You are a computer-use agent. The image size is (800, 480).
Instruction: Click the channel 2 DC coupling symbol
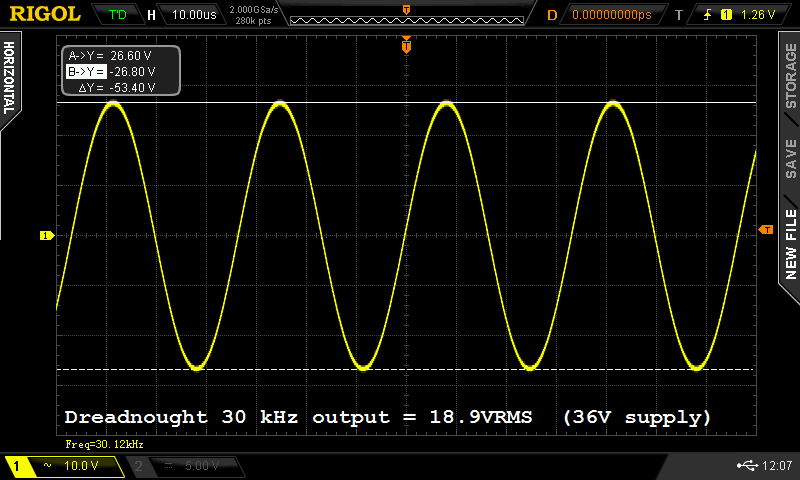pyautogui.click(x=168, y=466)
